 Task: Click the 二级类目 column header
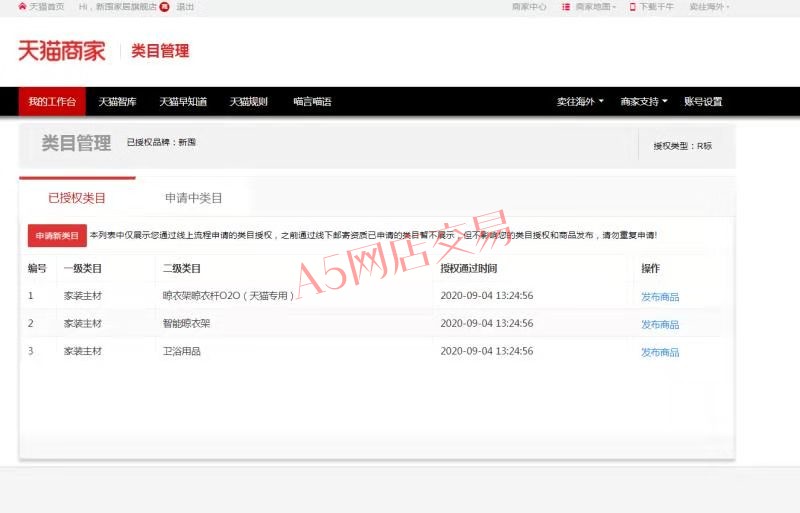tap(182, 268)
